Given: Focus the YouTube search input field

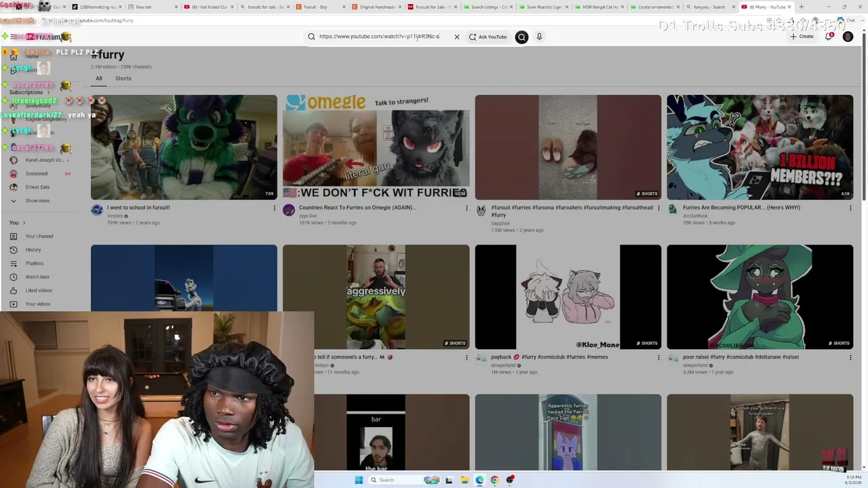Looking at the screenshot, I should point(379,37).
